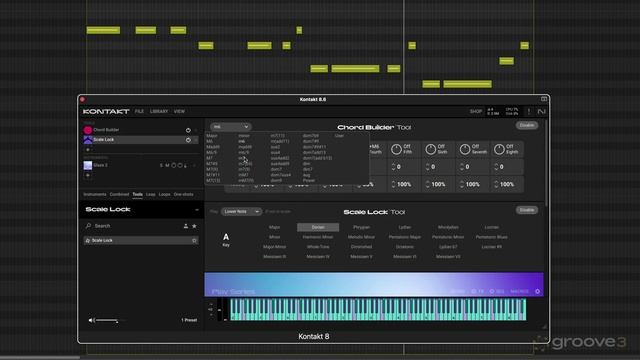Click the speaker volume icon

point(91,320)
